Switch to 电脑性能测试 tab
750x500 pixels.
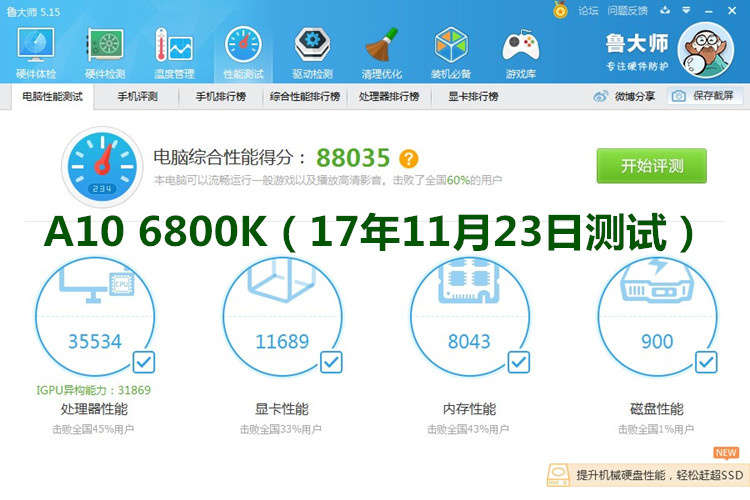[x=53, y=97]
